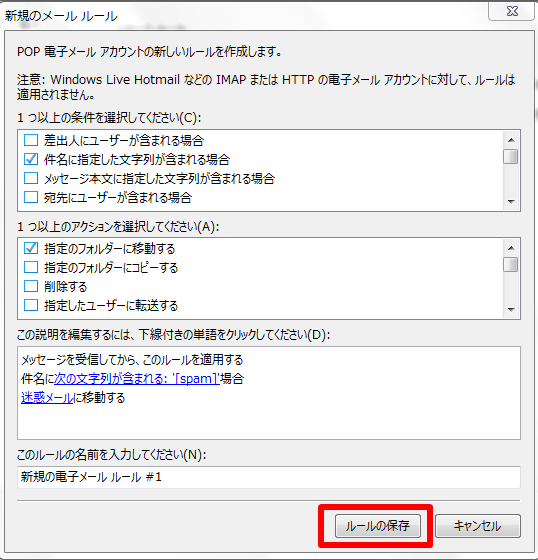This screenshot has width=538, height=560.
Task: Check '指定のフォルダーにコピーする' action
Action: [31, 267]
